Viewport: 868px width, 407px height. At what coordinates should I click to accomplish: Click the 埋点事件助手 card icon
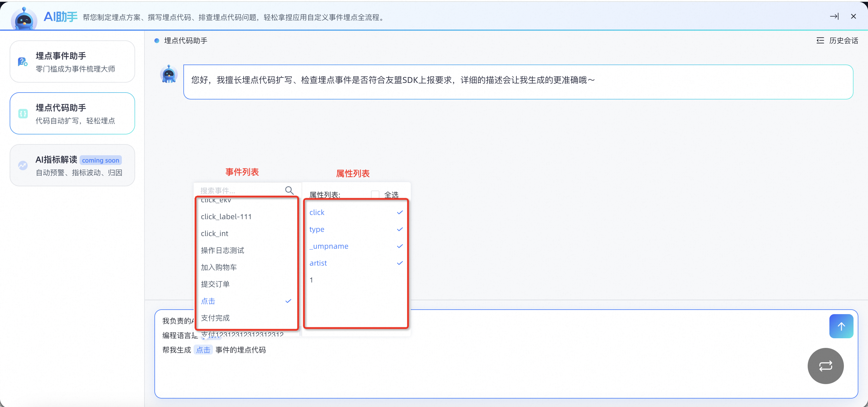(x=23, y=62)
